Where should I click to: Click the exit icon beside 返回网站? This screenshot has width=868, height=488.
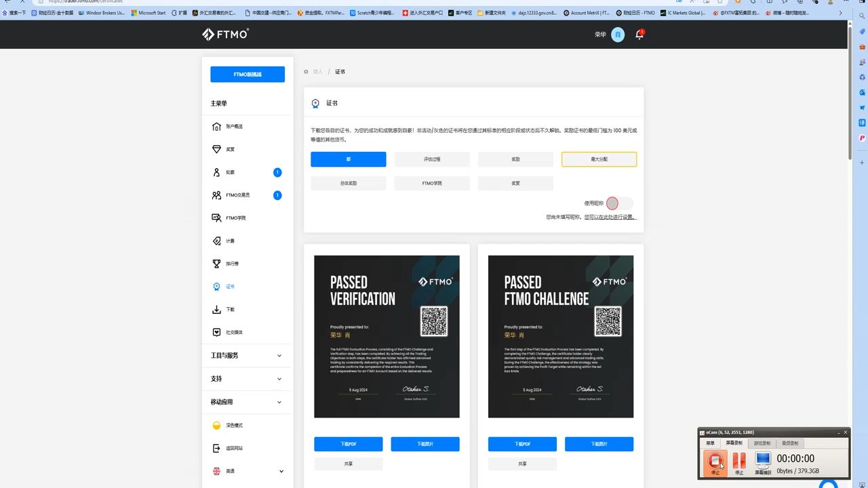point(216,448)
